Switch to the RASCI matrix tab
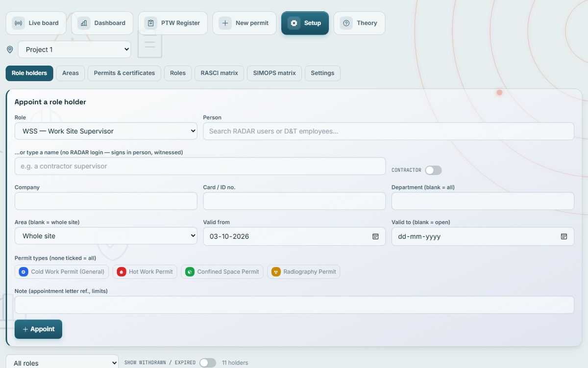Image resolution: width=588 pixels, height=368 pixels. 219,73
